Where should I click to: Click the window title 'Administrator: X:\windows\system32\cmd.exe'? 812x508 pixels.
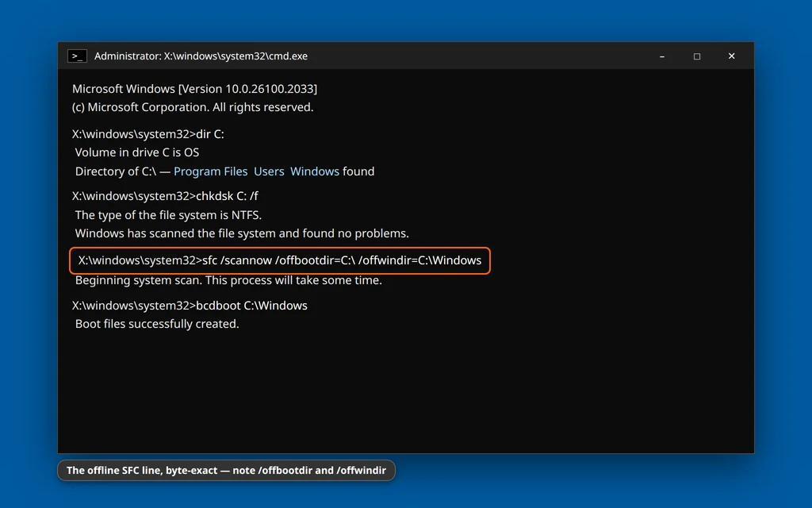(201, 56)
